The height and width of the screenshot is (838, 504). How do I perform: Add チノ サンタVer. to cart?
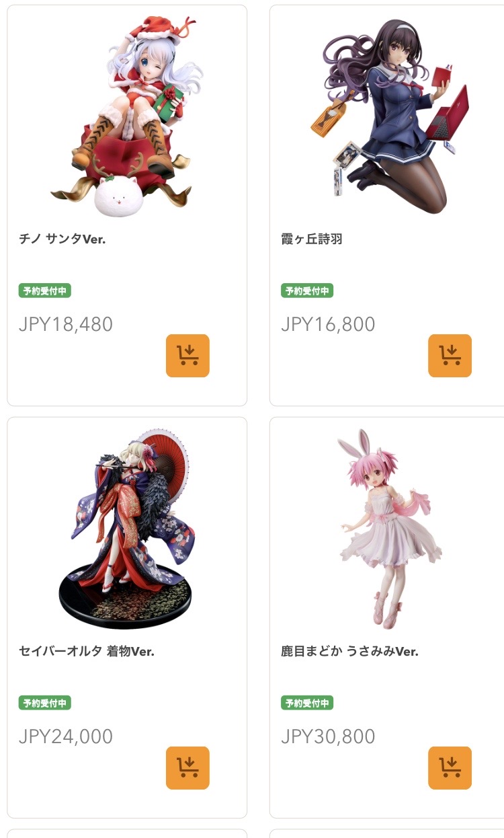tap(187, 356)
